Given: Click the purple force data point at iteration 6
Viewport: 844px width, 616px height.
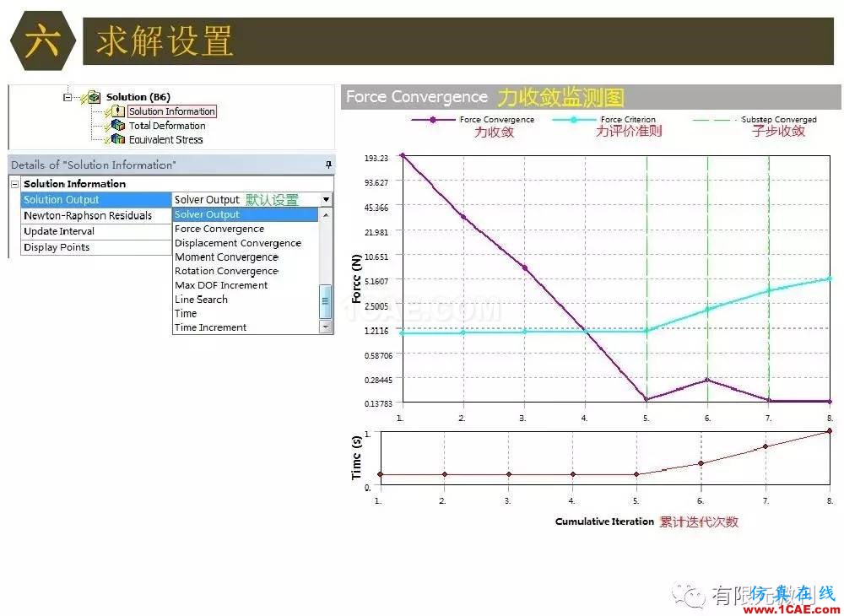Looking at the screenshot, I should click(707, 381).
